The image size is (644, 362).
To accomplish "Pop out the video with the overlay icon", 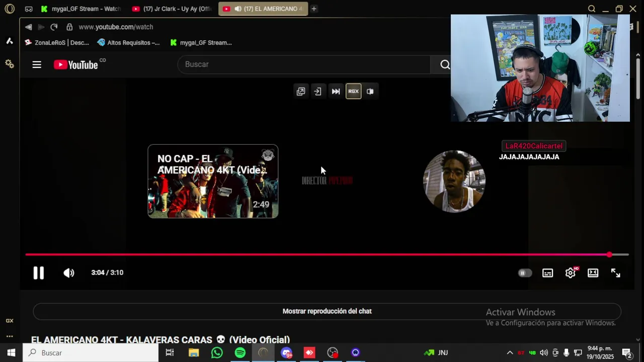I will tap(301, 91).
